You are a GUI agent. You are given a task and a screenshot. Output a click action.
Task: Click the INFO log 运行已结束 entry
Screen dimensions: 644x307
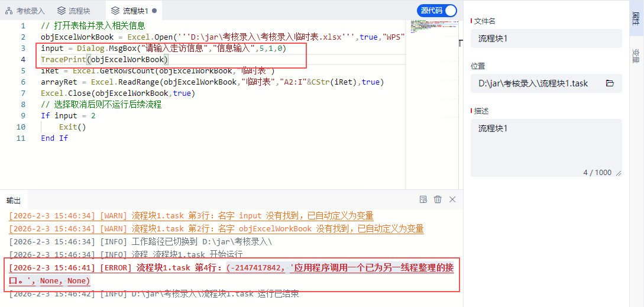[154, 293]
